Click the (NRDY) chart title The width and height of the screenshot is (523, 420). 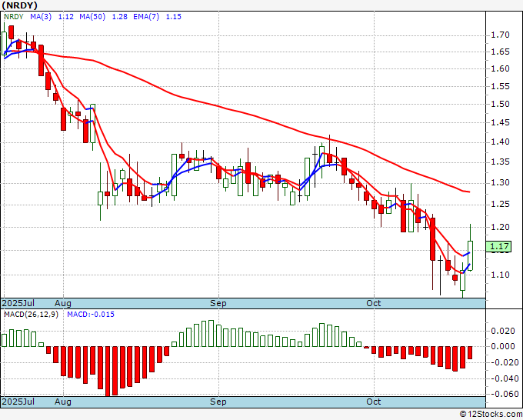[x=19, y=5]
